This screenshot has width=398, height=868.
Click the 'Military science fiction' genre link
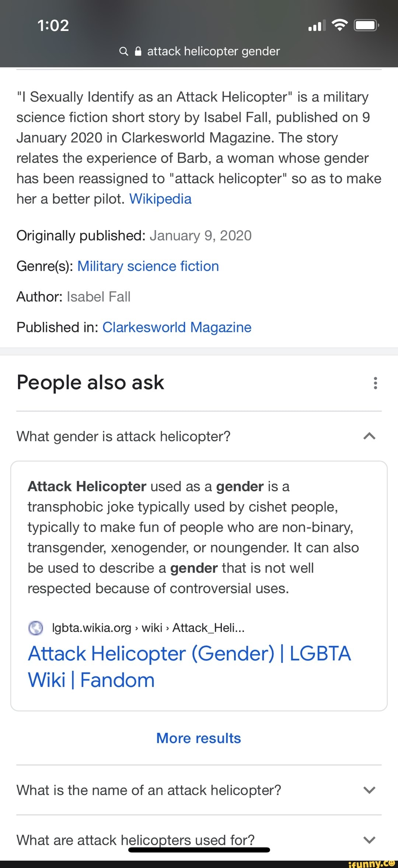point(148,266)
